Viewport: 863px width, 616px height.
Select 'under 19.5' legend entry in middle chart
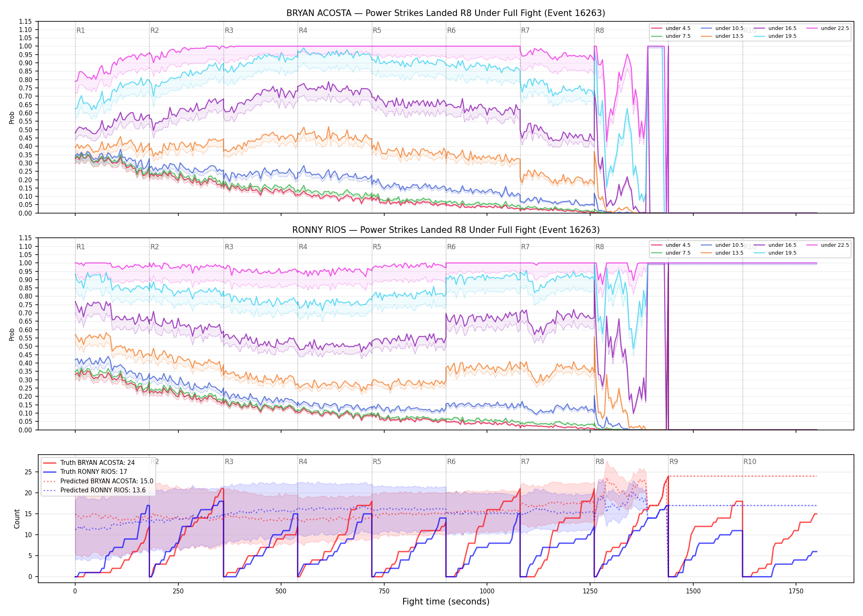click(775, 253)
